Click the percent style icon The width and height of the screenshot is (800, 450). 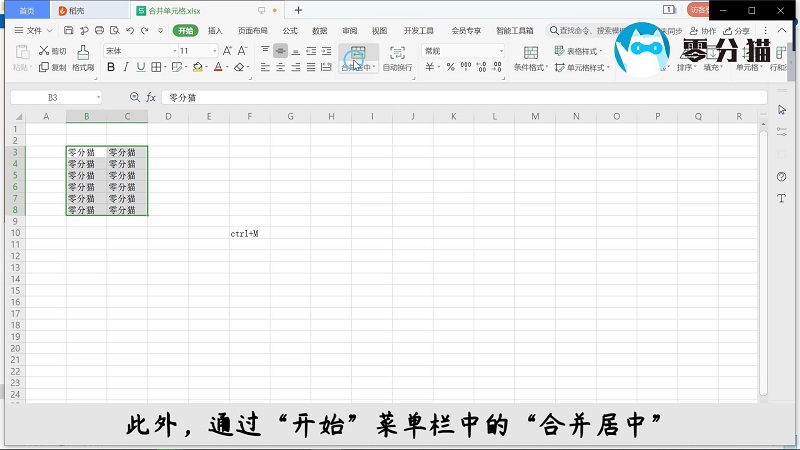450,68
